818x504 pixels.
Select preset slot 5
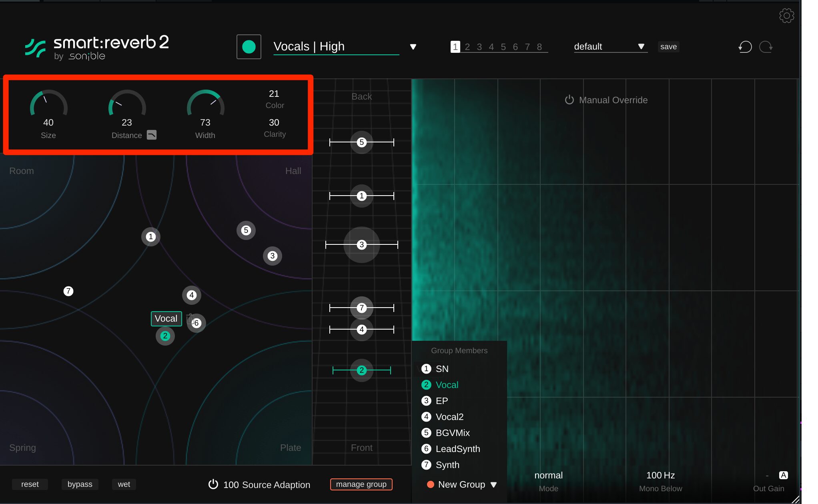503,47
